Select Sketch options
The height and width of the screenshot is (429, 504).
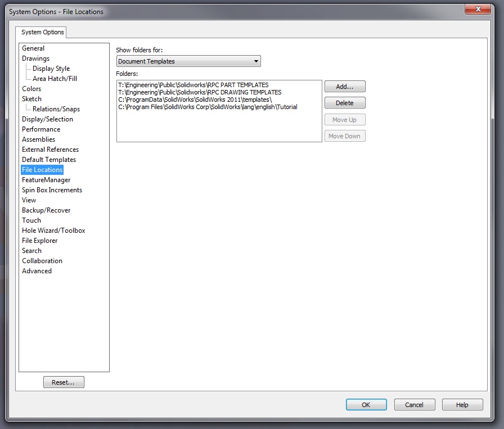[31, 98]
